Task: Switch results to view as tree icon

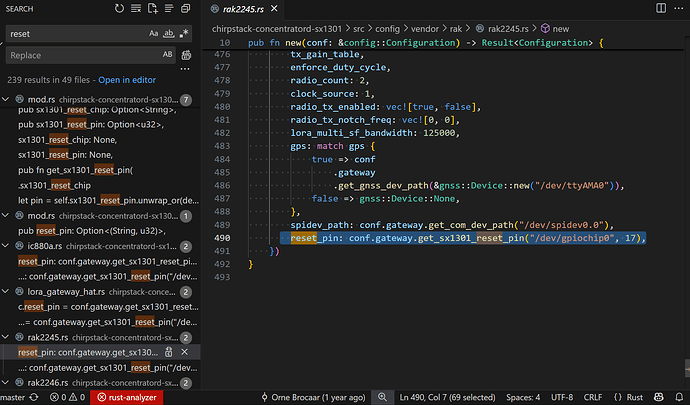Action: tap(169, 8)
